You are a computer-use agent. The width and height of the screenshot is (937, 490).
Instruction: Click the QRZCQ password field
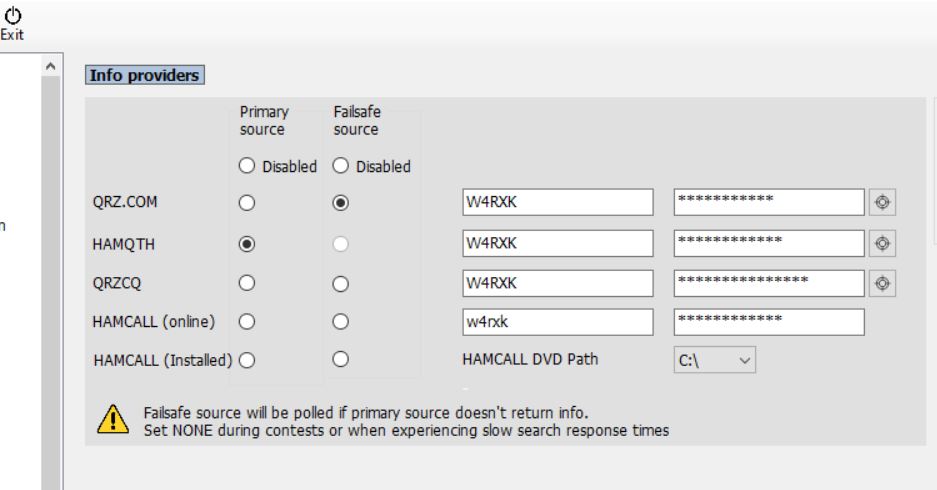click(769, 283)
